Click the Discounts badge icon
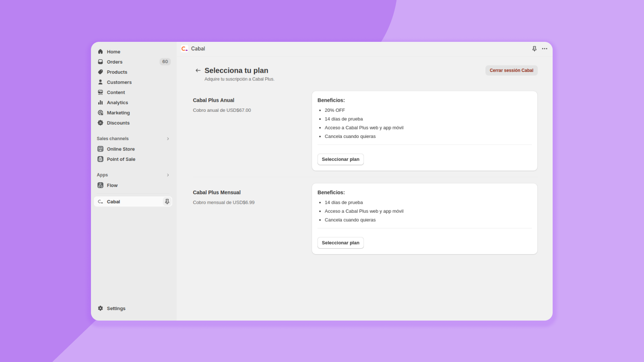 click(100, 123)
